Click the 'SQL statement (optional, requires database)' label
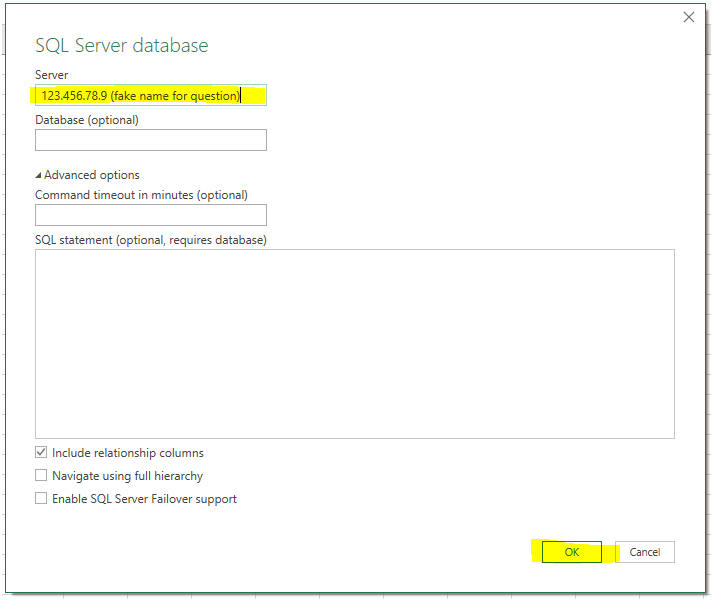Screen dimensions: 713x601 pos(151,240)
